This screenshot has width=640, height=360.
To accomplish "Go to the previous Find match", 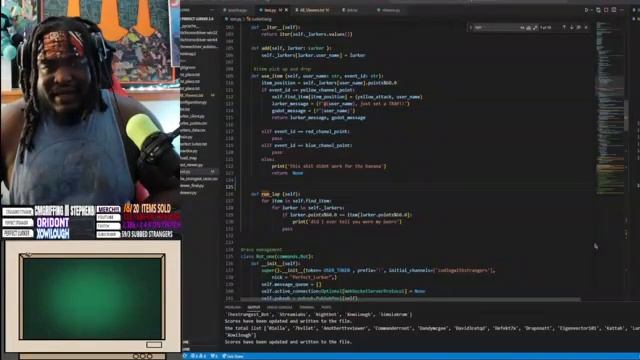I will tap(564, 27).
